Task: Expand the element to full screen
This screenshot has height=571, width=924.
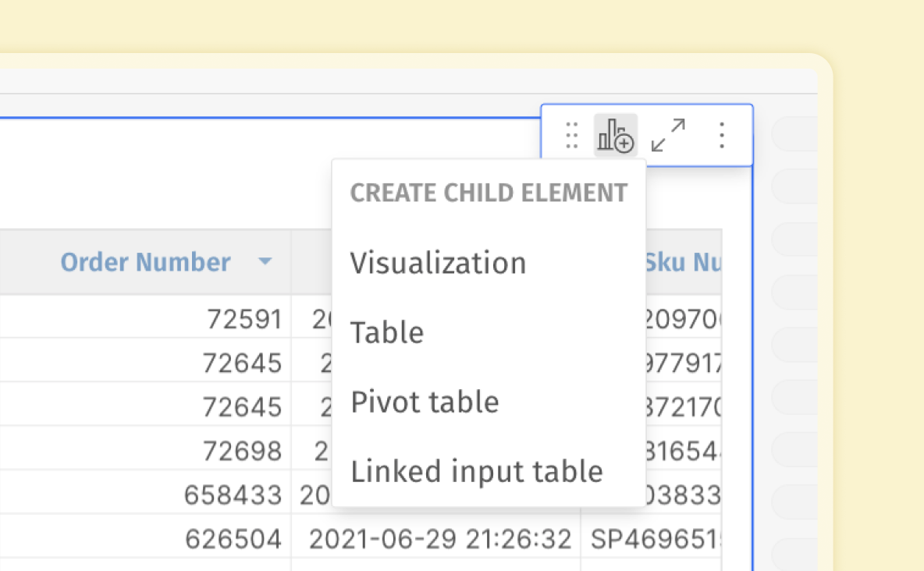Action: click(x=668, y=134)
